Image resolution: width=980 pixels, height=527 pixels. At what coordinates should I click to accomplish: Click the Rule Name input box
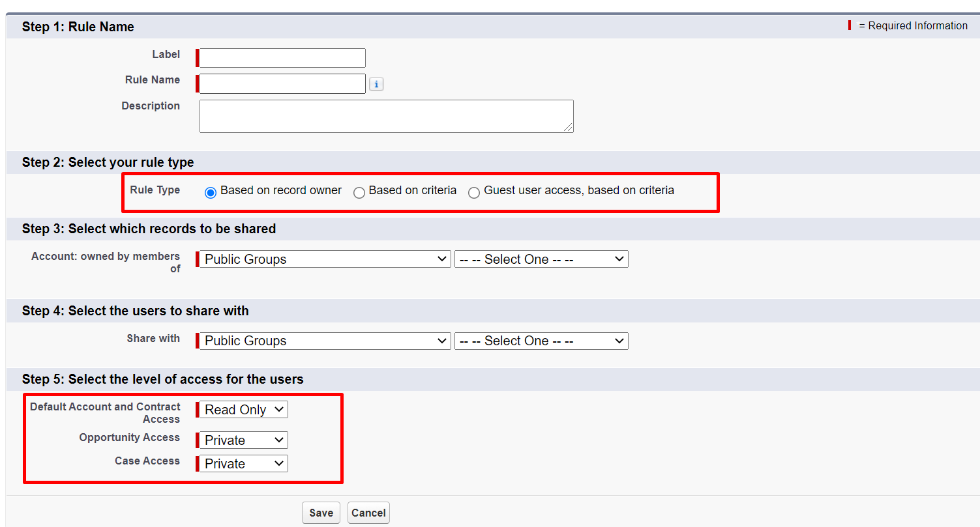click(280, 83)
